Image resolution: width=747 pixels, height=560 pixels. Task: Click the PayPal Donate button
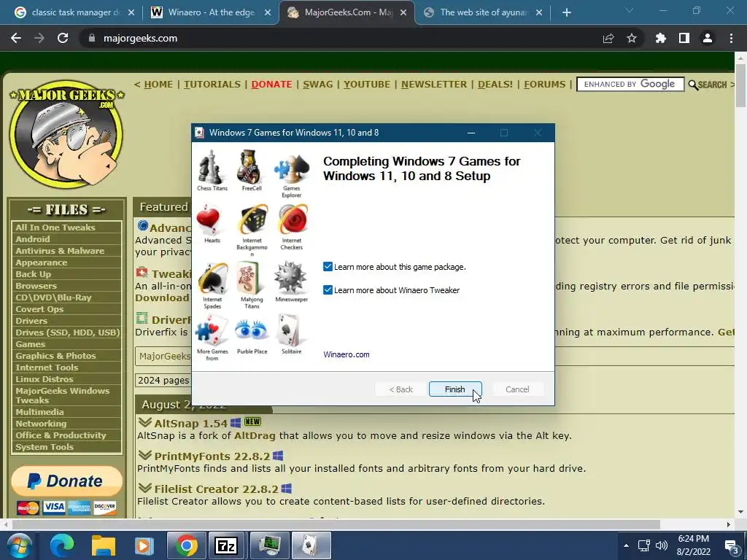pos(66,481)
